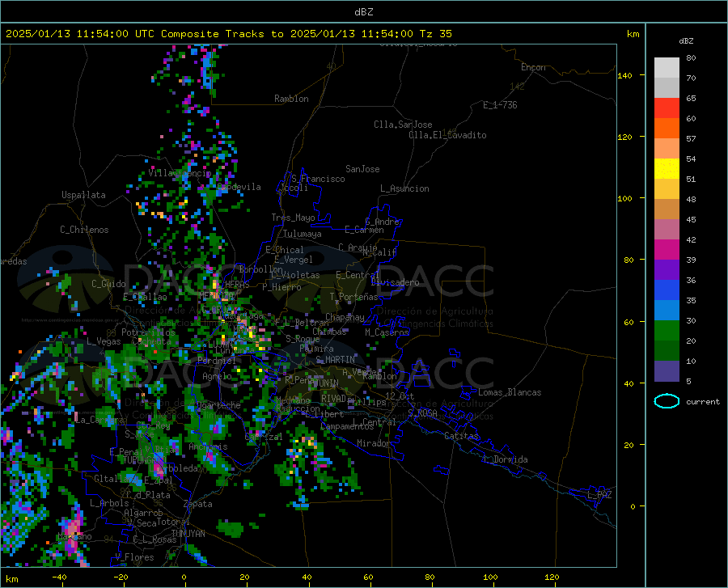Image resolution: width=728 pixels, height=588 pixels.
Task: Click the gray 65-70 dBZ color swatch
Action: pos(667,87)
